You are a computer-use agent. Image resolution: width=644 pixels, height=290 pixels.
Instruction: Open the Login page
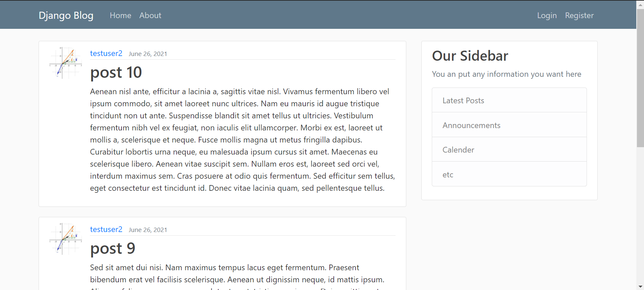point(547,15)
